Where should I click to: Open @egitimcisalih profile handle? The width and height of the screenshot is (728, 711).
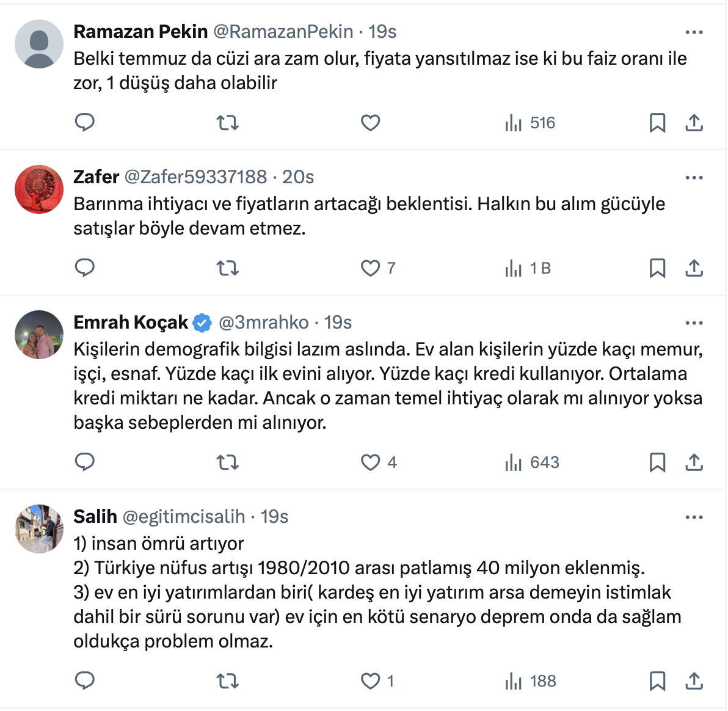[184, 517]
